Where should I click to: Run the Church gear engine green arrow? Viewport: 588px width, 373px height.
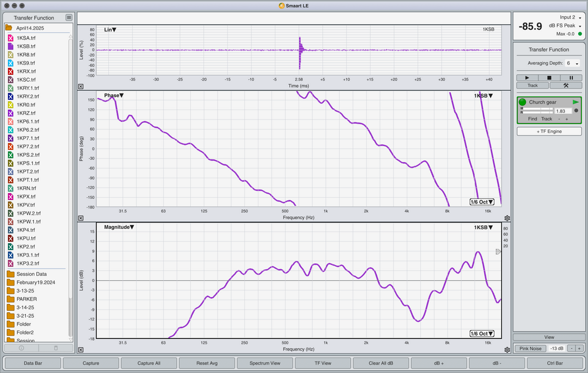pos(575,102)
